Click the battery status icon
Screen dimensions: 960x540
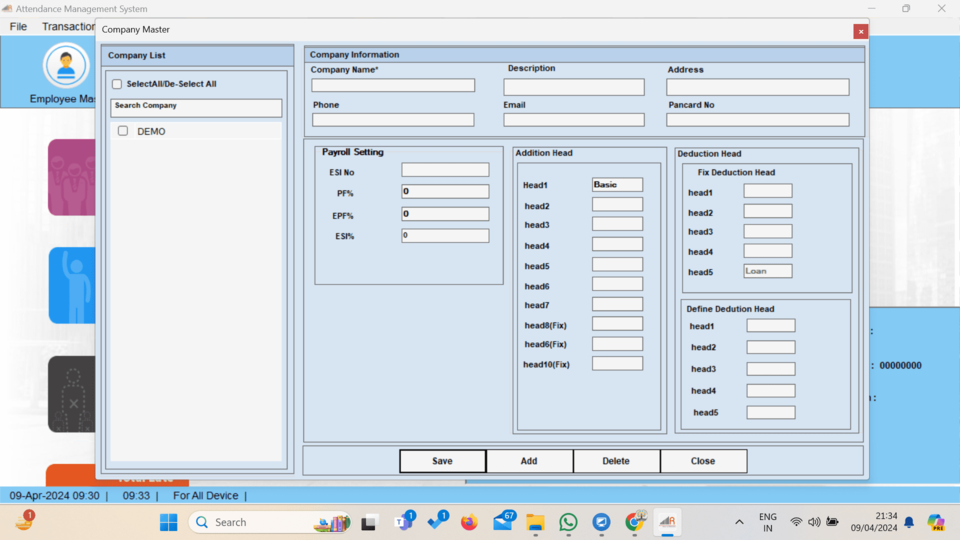832,522
